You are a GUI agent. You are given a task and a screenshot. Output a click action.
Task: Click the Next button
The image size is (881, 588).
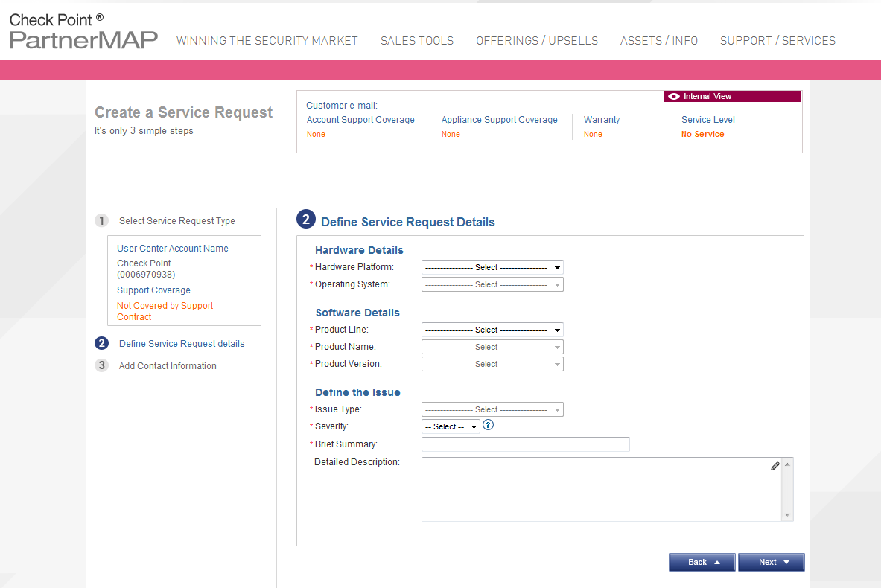tap(771, 562)
